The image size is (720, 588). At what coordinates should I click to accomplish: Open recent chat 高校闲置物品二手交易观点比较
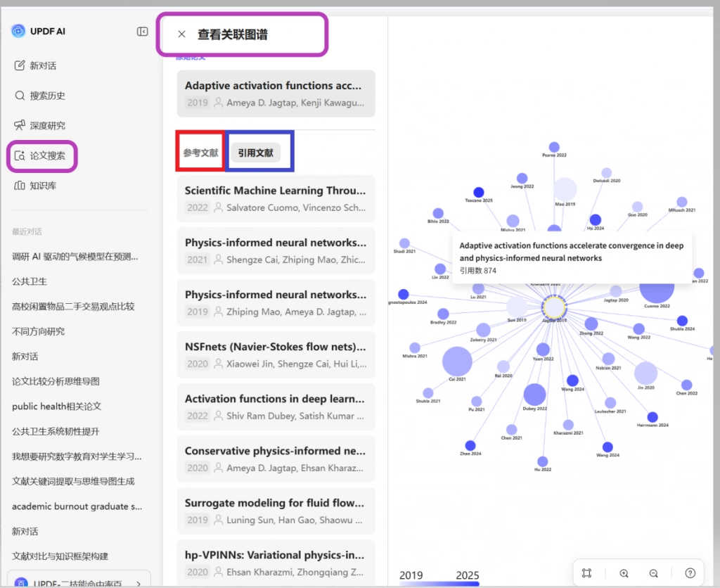(73, 307)
